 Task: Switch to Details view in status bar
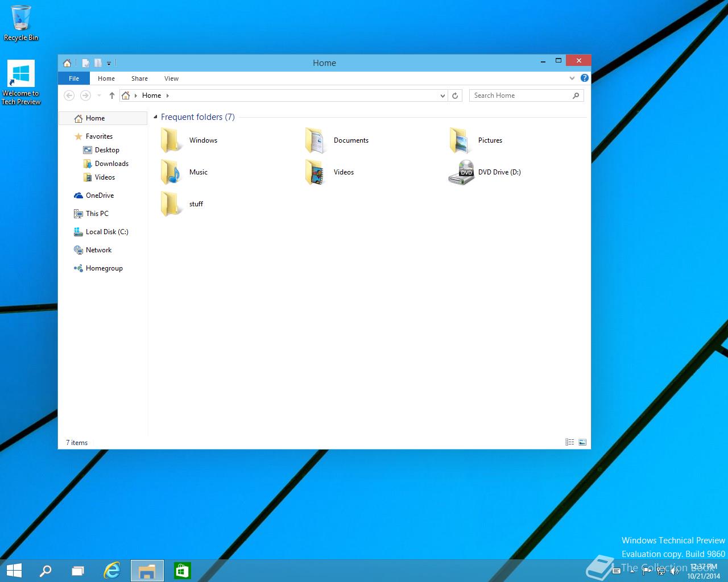570,442
